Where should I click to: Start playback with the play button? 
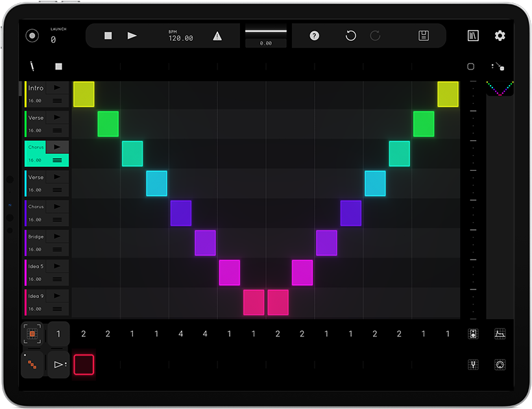(132, 36)
